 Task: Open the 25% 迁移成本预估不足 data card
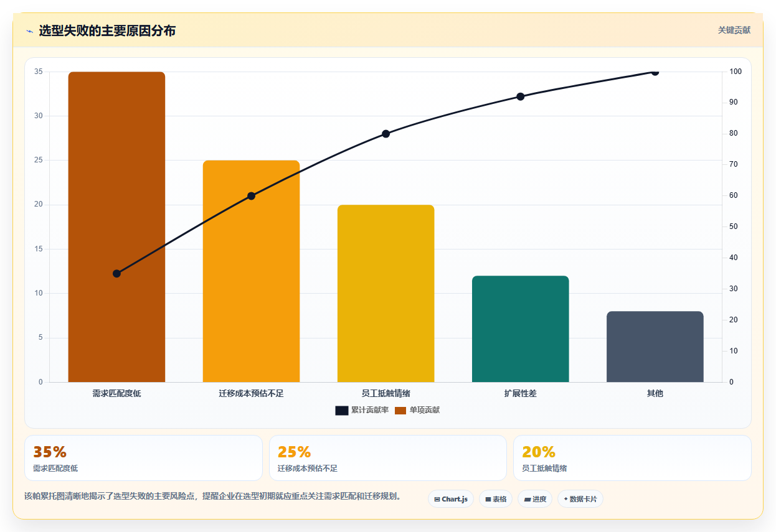click(x=387, y=458)
